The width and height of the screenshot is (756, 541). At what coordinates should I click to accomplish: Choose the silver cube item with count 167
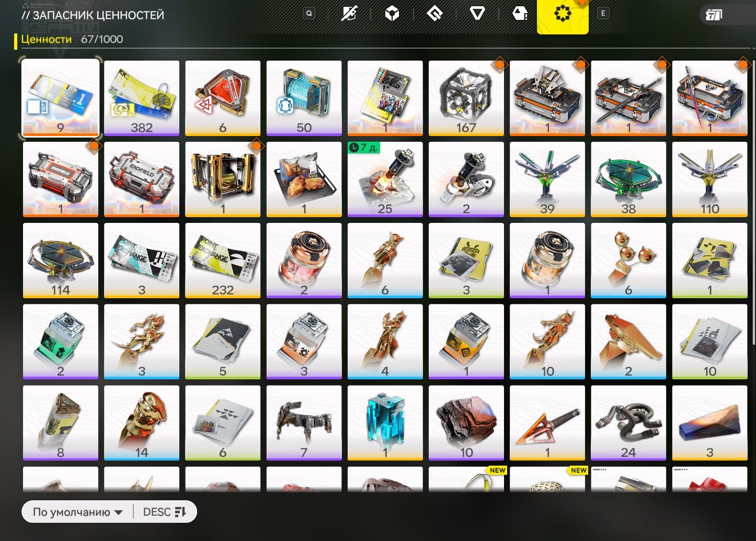[x=466, y=98]
